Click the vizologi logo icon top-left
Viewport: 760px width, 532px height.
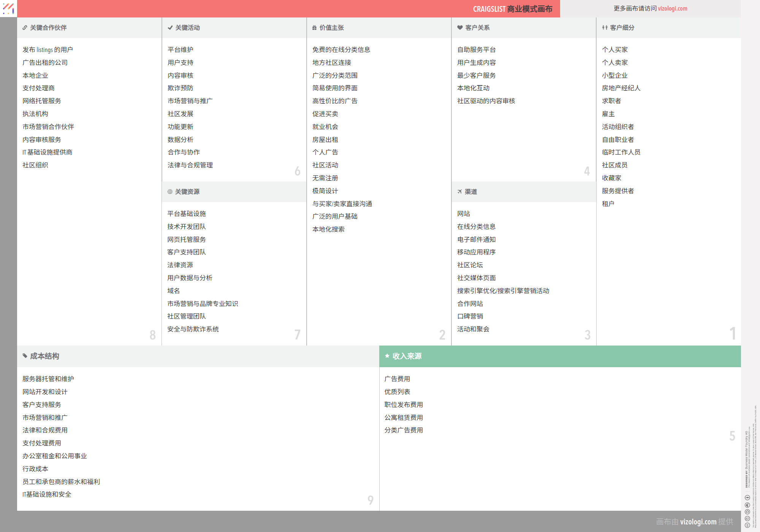click(8, 8)
